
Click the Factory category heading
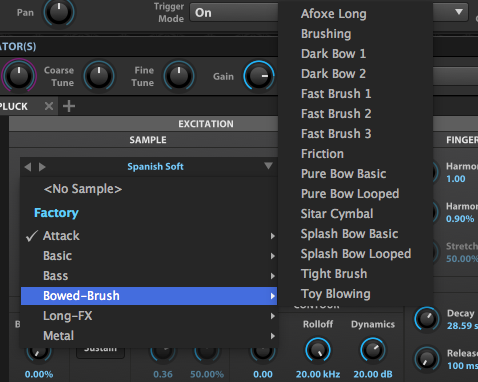56,213
